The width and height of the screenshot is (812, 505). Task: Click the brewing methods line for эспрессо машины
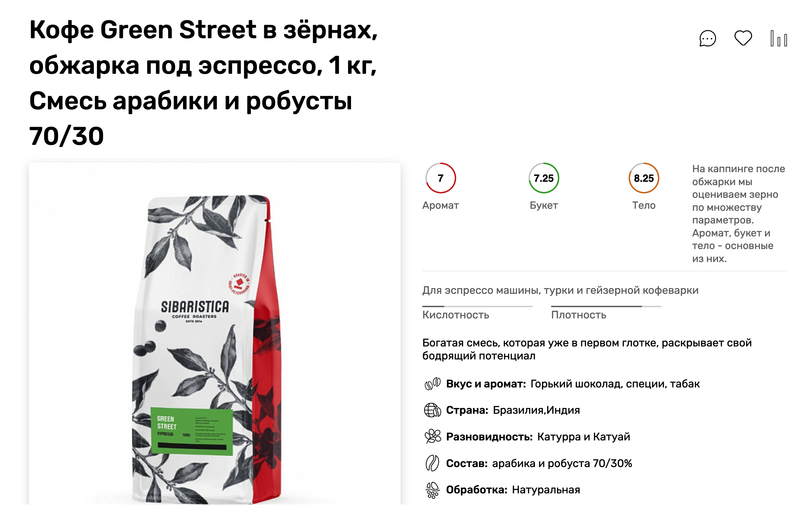tap(560, 290)
